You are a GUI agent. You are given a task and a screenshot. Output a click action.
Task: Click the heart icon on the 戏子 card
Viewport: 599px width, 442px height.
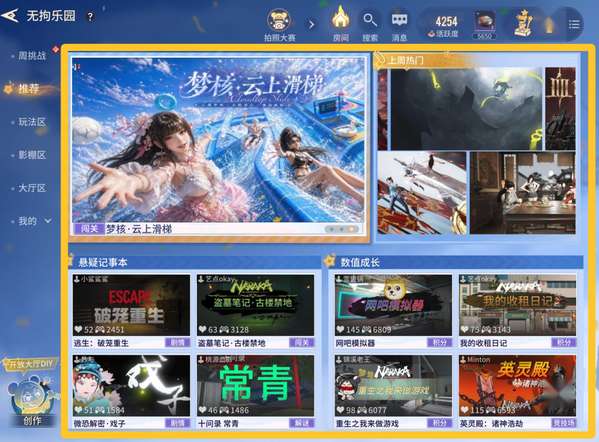click(x=79, y=410)
